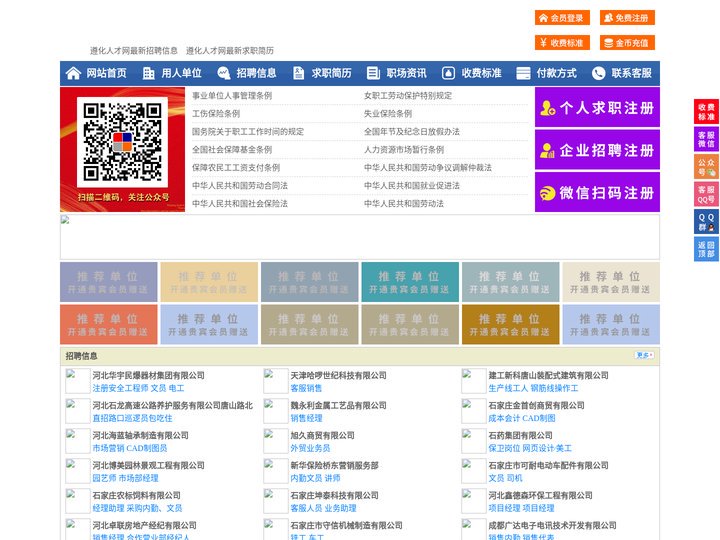Screen dimensions: 720x540
Task: Click the golden-brown 推荐单位 tile
Action: [511, 324]
